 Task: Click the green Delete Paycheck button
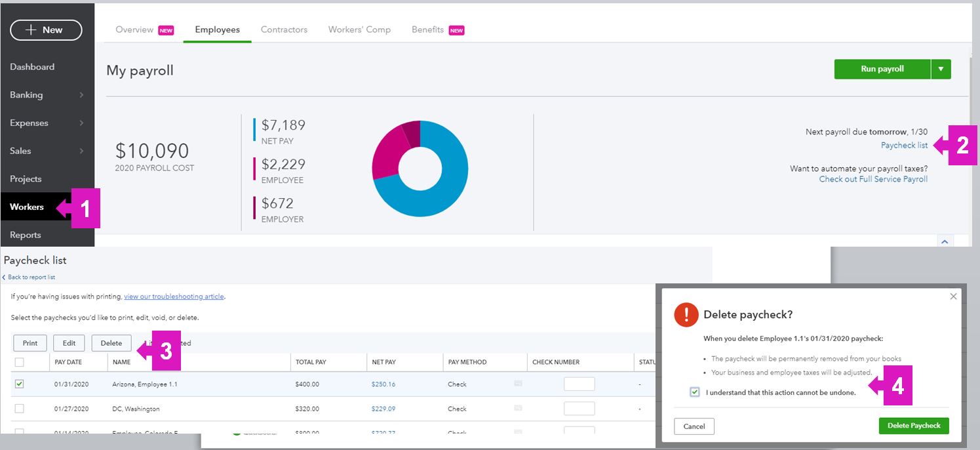[x=913, y=426]
